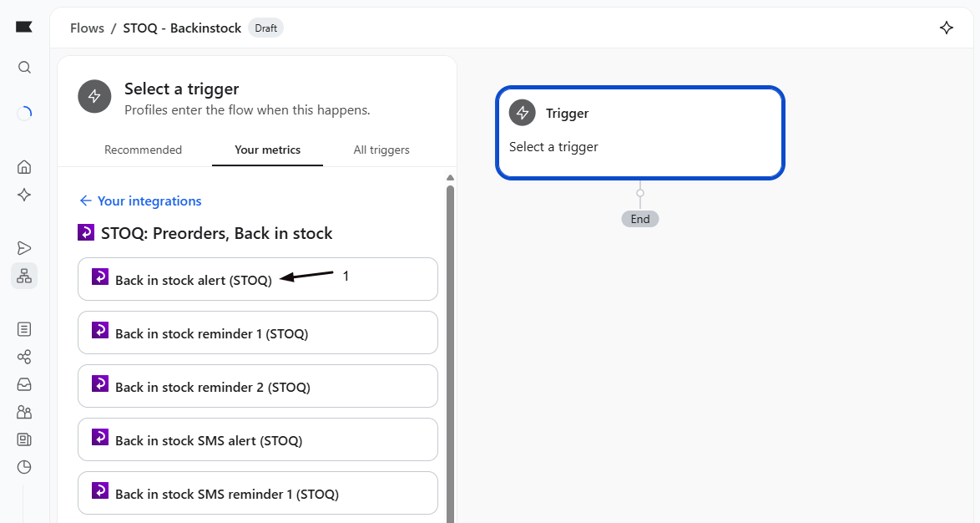This screenshot has width=980, height=523.
Task: Click STOQ icon on Back in stock SMS alert
Action: (100, 437)
